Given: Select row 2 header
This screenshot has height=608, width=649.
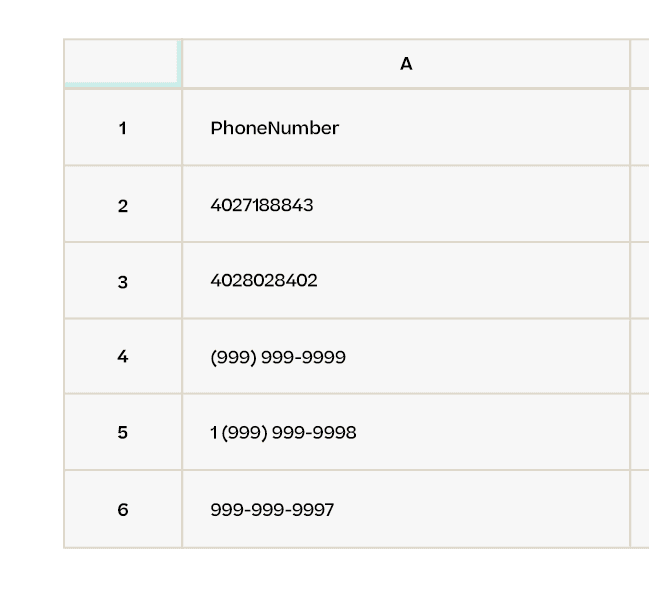Looking at the screenshot, I should pos(123,205).
